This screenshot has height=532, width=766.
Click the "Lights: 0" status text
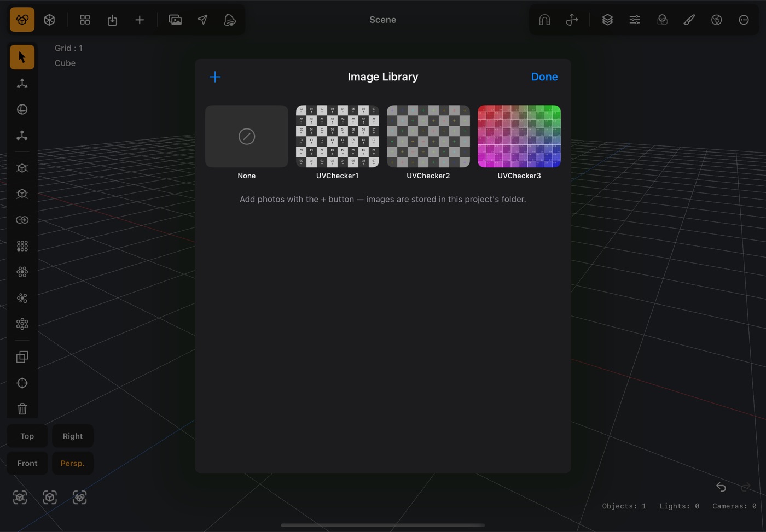pos(680,506)
